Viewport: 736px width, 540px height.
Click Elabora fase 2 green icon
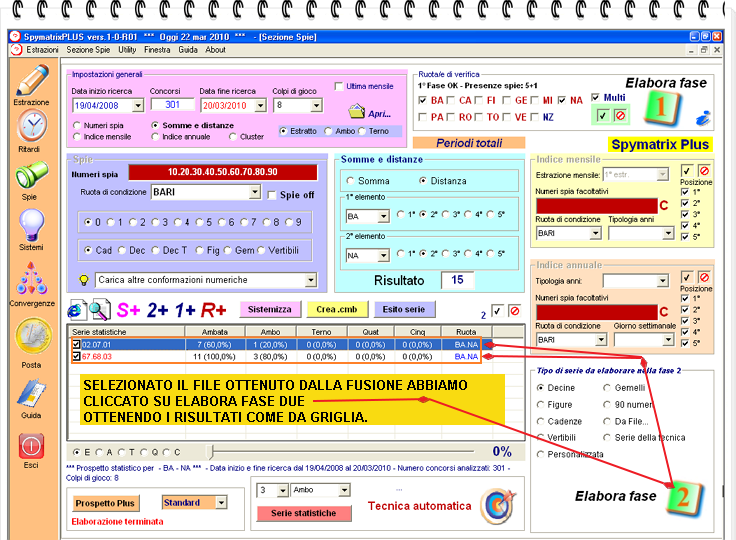(684, 499)
